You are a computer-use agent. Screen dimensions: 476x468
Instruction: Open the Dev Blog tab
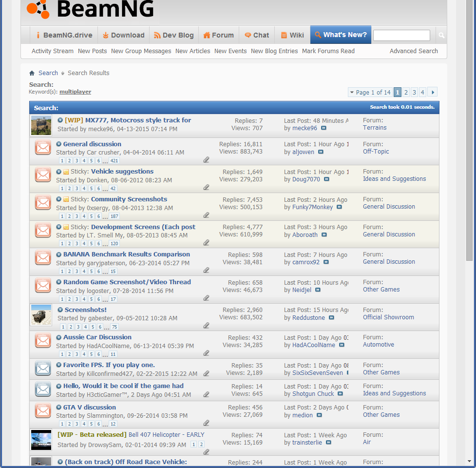click(174, 35)
